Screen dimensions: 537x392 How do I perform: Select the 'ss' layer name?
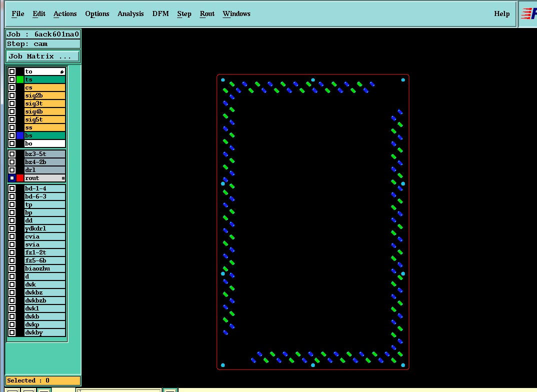pyautogui.click(x=45, y=127)
